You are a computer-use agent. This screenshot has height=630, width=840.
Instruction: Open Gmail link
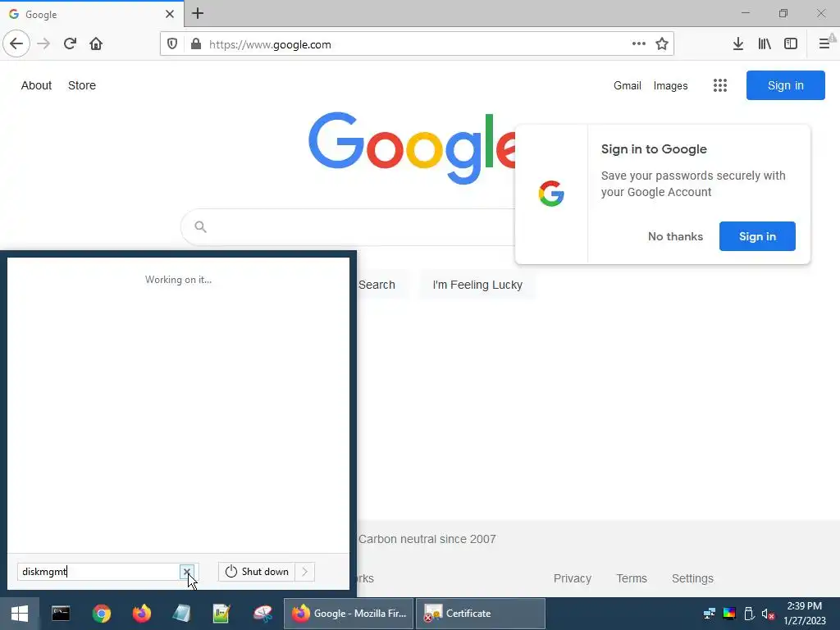(628, 85)
